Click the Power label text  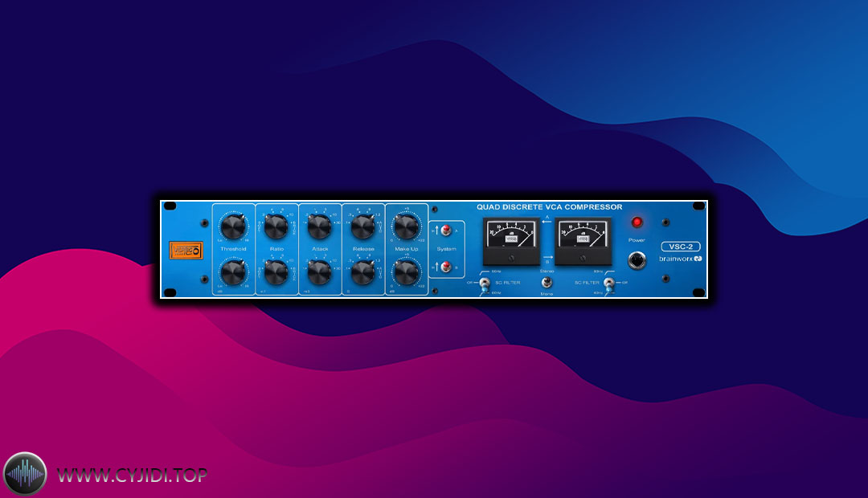(637, 240)
